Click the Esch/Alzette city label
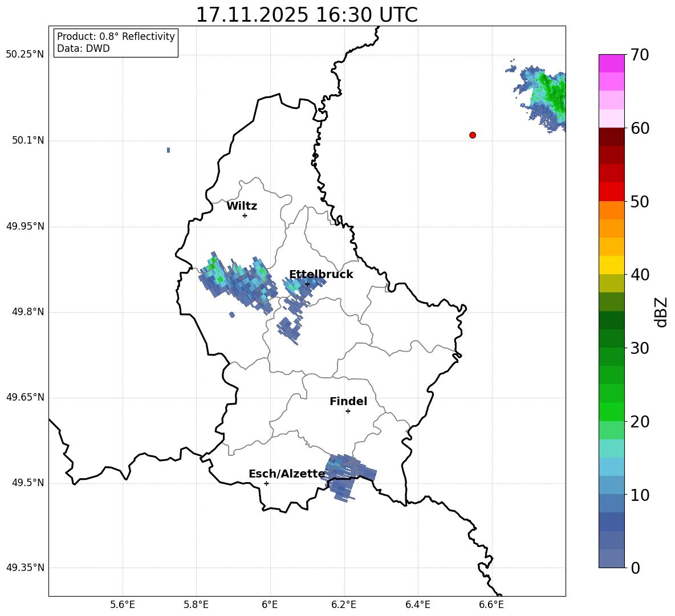Screen dimensions: 675x616 pos(287,474)
